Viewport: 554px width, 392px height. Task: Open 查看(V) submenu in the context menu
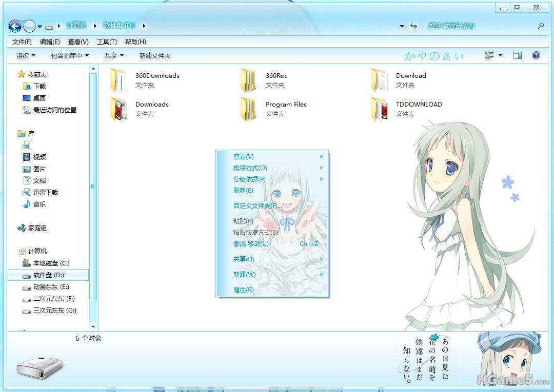pos(272,157)
